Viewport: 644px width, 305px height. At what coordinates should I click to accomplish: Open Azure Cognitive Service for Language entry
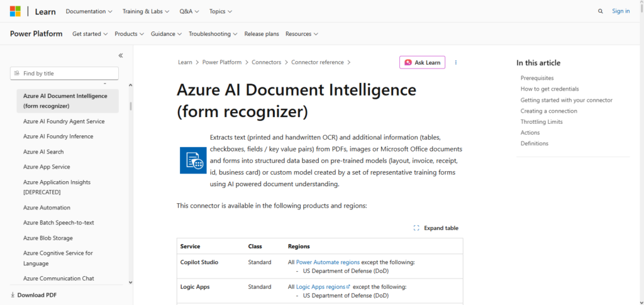(x=58, y=258)
